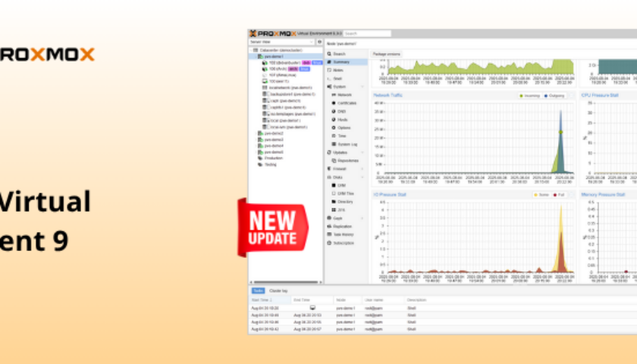Image resolution: width=637 pixels, height=364 pixels.
Task: Select the pve-demo5 node in tree
Action: click(x=271, y=152)
